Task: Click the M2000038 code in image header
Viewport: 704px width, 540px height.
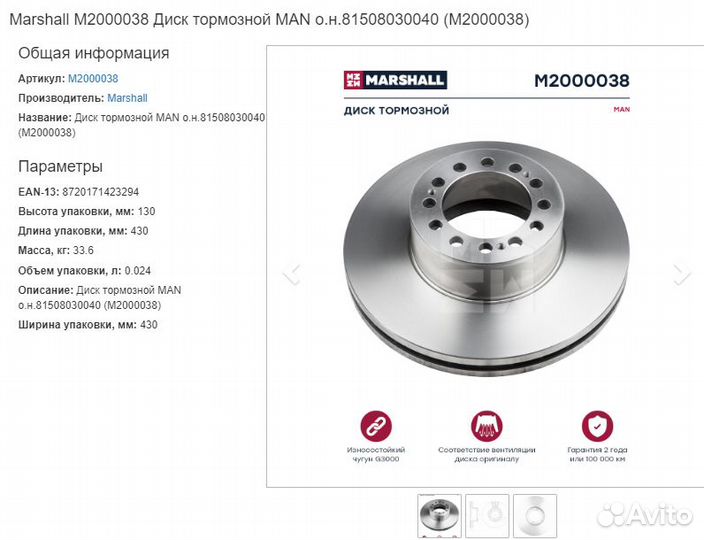Action: click(582, 81)
